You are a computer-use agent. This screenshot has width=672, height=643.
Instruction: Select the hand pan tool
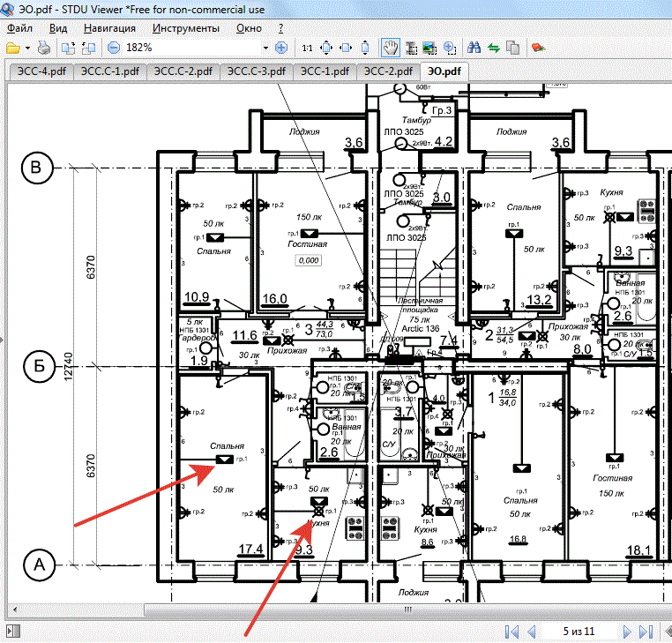[x=389, y=47]
